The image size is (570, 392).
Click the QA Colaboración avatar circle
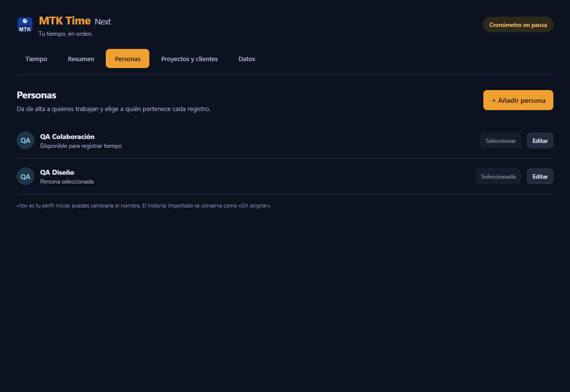click(25, 140)
